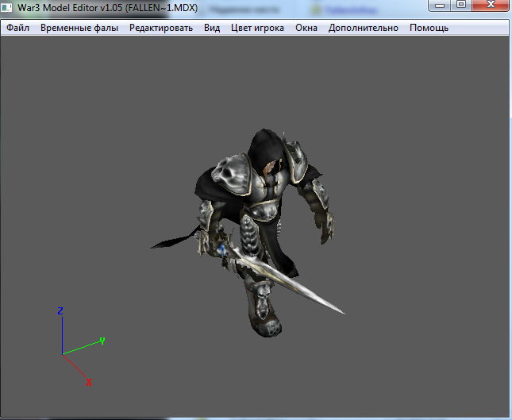Image resolution: width=512 pixels, height=420 pixels.
Task: Select the Окна menu
Action: [x=306, y=28]
